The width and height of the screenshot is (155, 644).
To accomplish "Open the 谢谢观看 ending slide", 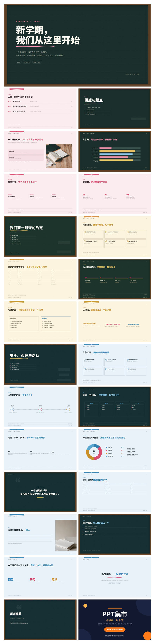I will click(40, 620).
